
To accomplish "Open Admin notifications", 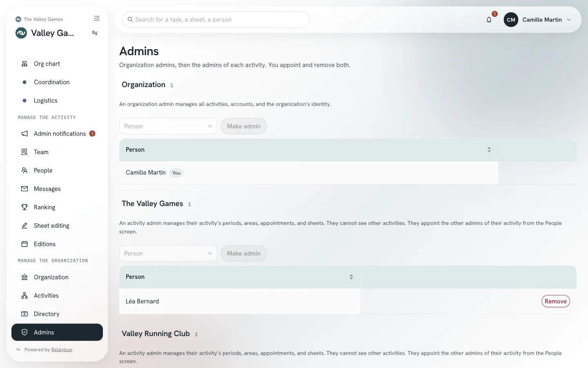I will click(57, 134).
